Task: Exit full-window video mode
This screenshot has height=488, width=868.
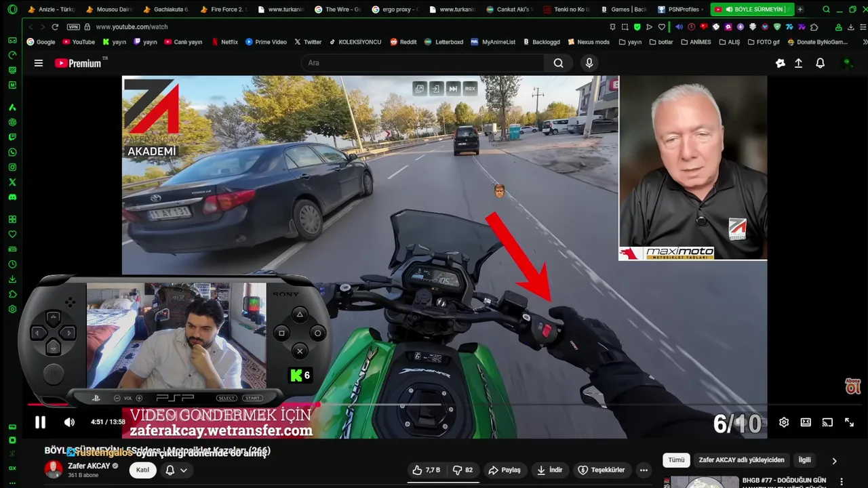Action: pos(849,422)
